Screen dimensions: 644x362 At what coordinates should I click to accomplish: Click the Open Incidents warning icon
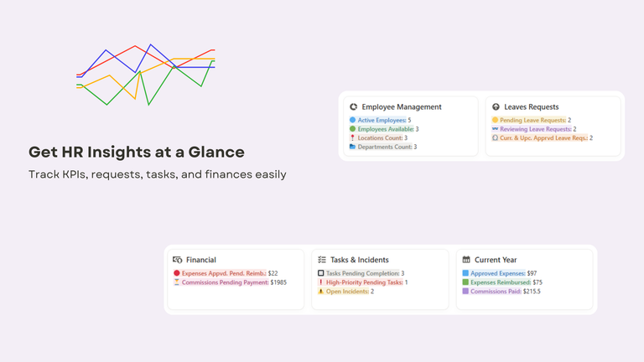click(x=321, y=292)
